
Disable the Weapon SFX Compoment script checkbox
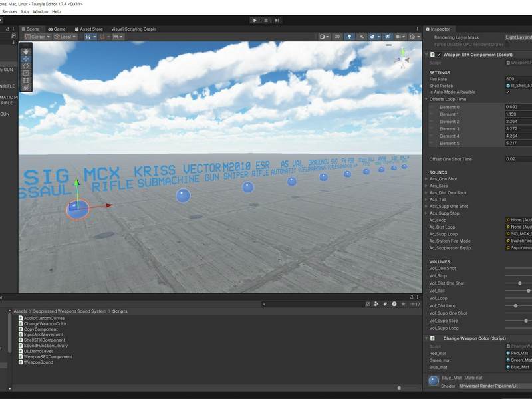439,55
